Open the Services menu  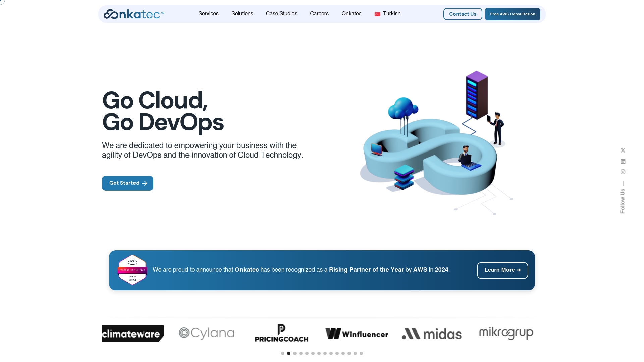coord(208,14)
